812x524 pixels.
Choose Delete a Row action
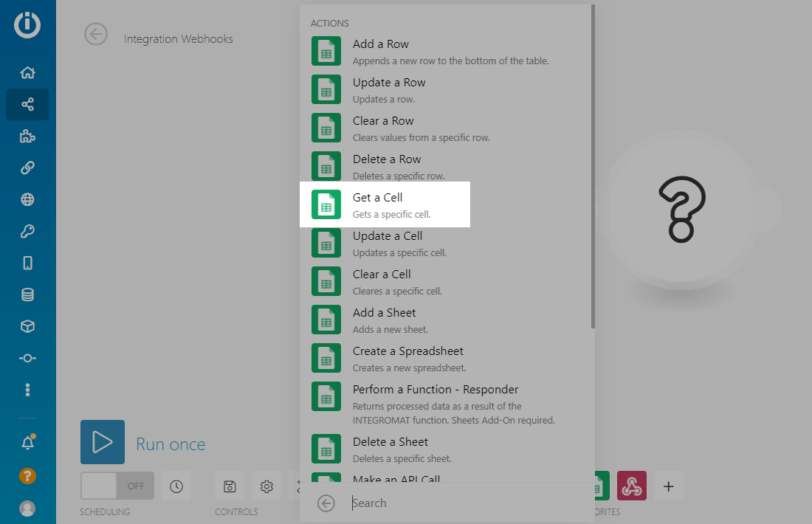(x=447, y=166)
